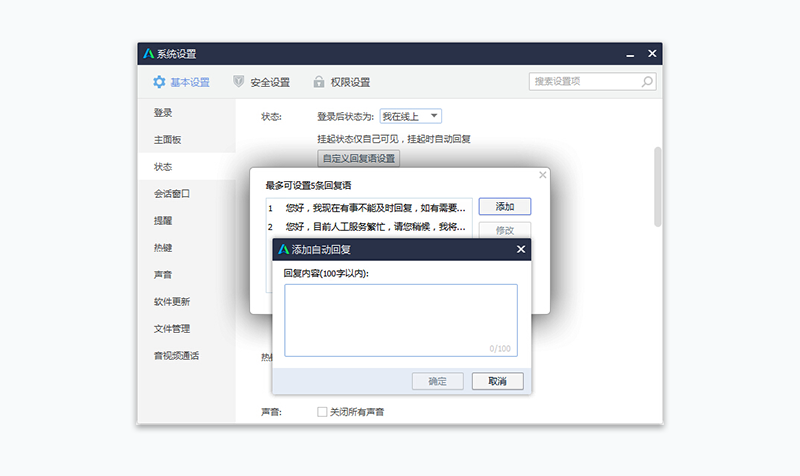Click the logo icon in 系统设置 title bar
Viewport: 800px width, 476px height.
[148, 54]
